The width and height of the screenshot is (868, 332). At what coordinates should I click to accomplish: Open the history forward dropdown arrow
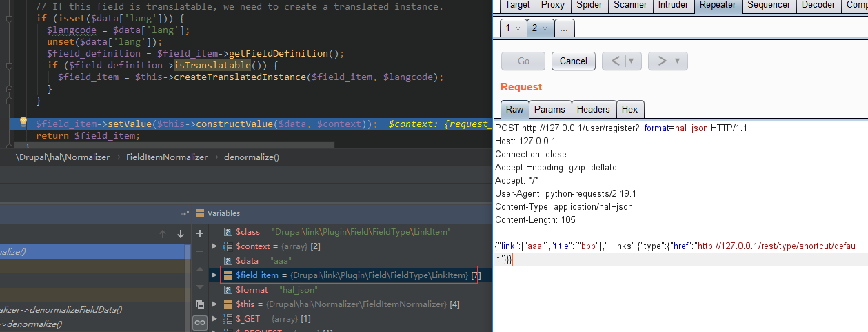pyautogui.click(x=677, y=61)
